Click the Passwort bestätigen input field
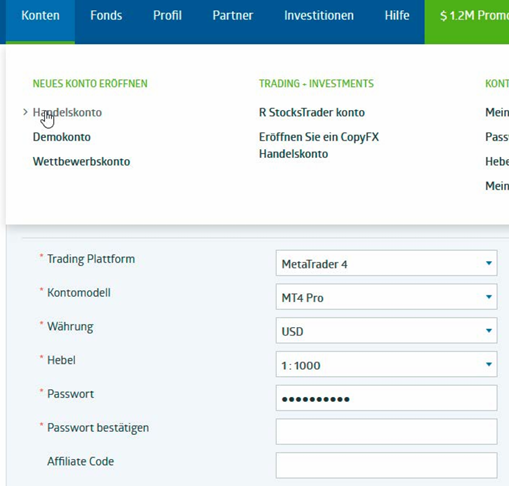The height and width of the screenshot is (504, 509). click(x=386, y=432)
